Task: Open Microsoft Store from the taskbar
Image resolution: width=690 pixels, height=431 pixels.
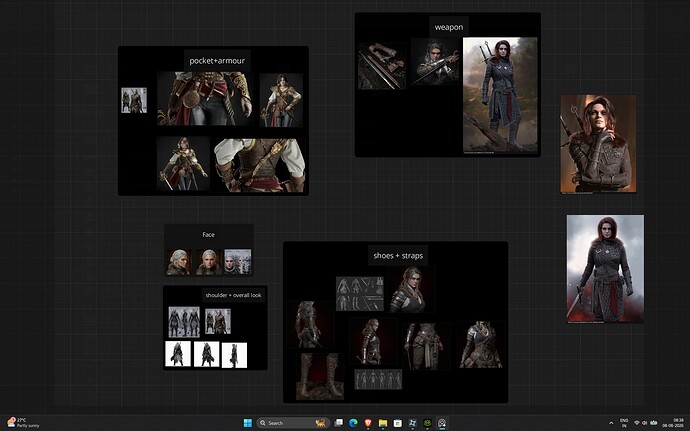Action: [398, 423]
